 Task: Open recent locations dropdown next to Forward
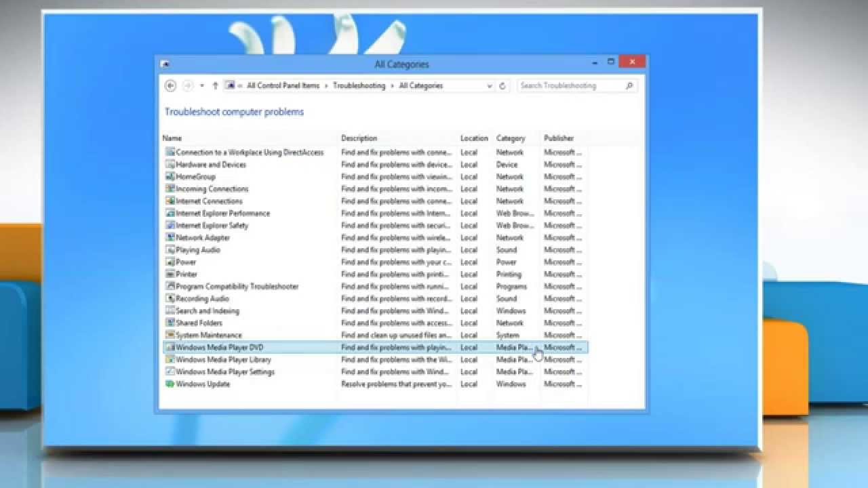click(201, 86)
